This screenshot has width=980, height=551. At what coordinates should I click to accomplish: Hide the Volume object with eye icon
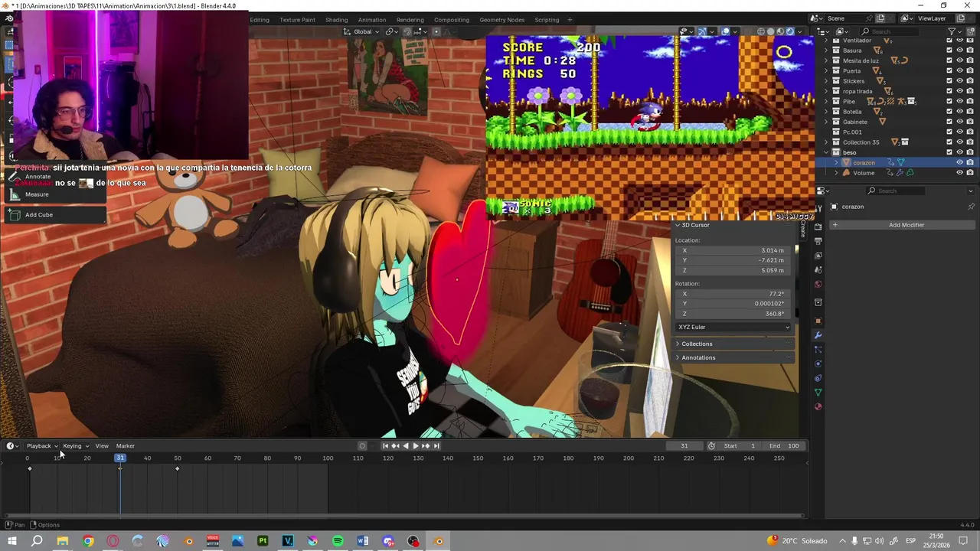pyautogui.click(x=959, y=173)
